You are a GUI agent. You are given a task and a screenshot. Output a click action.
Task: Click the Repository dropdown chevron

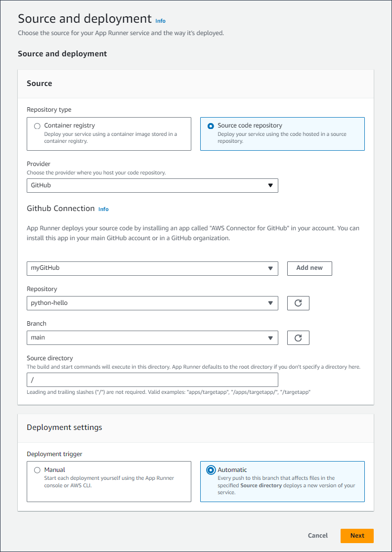click(270, 303)
